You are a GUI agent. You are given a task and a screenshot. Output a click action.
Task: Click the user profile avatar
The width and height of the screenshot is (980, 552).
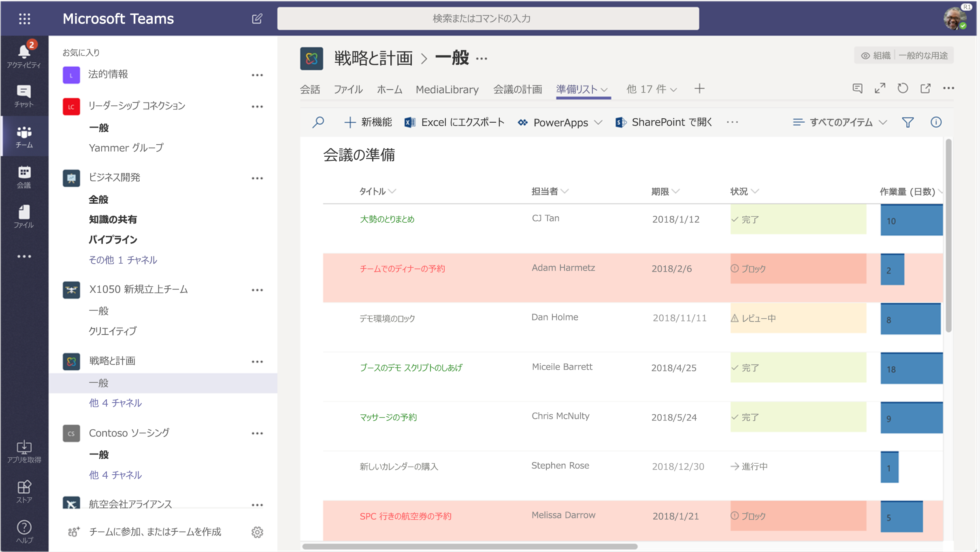click(x=954, y=19)
